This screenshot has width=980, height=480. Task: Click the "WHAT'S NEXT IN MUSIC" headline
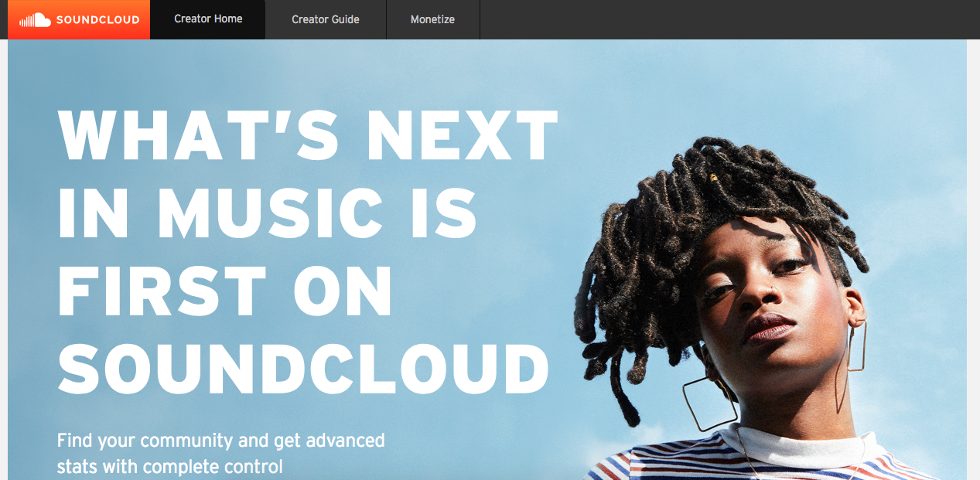[308, 174]
